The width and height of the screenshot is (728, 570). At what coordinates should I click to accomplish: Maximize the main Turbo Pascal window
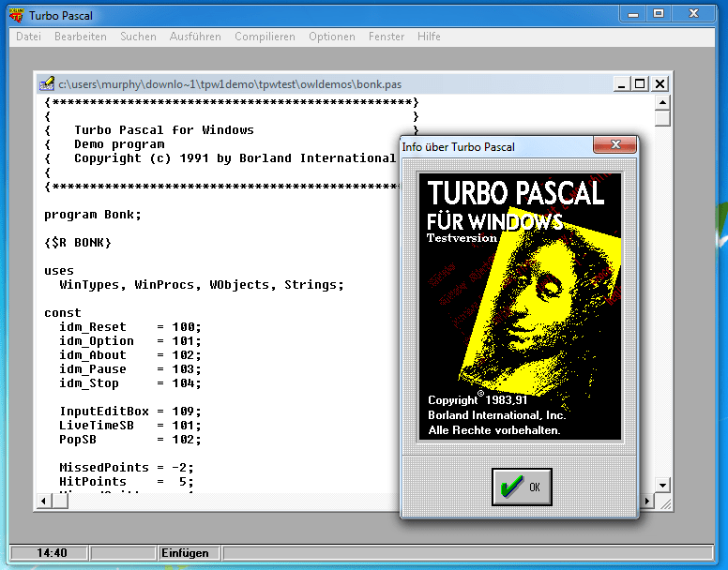coord(659,14)
